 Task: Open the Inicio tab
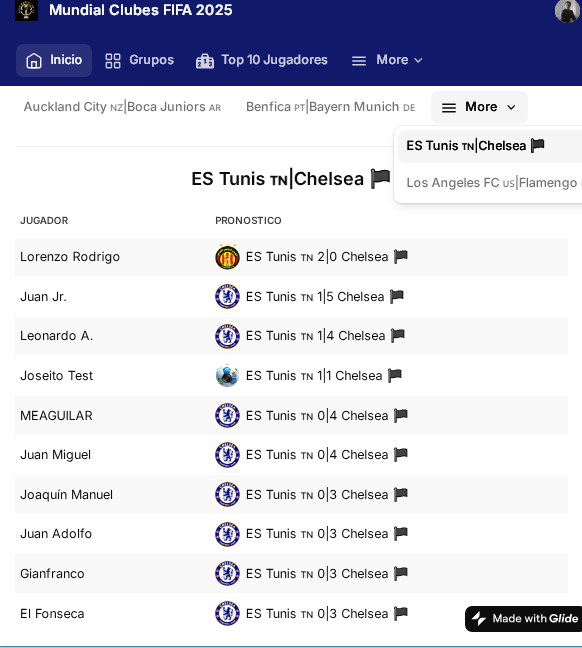54,60
